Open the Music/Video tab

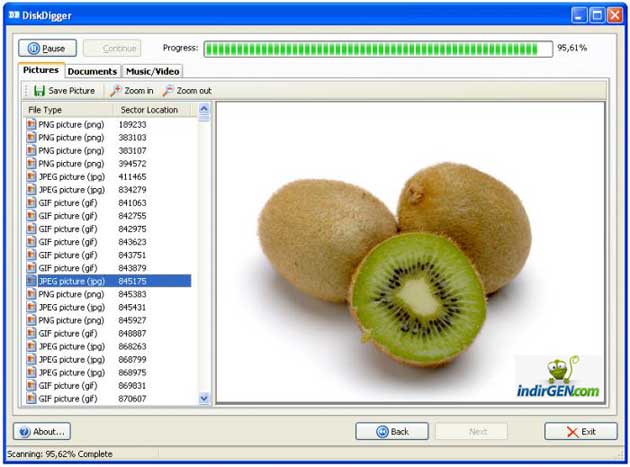(152, 71)
